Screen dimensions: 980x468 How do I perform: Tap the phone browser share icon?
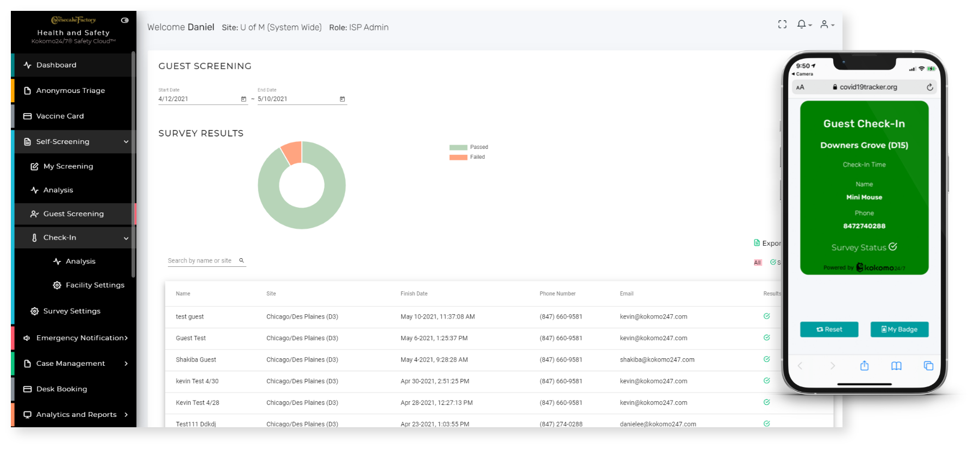pos(864,366)
